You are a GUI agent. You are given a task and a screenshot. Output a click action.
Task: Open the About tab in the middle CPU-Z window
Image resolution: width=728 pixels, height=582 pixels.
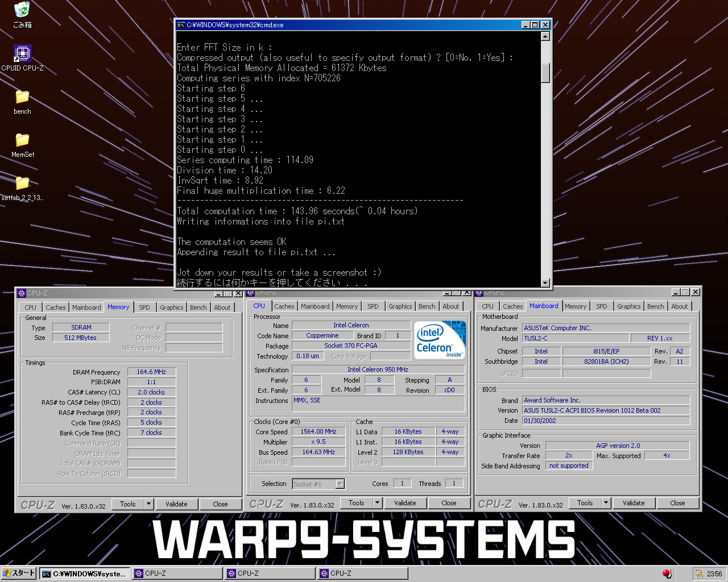point(451,306)
